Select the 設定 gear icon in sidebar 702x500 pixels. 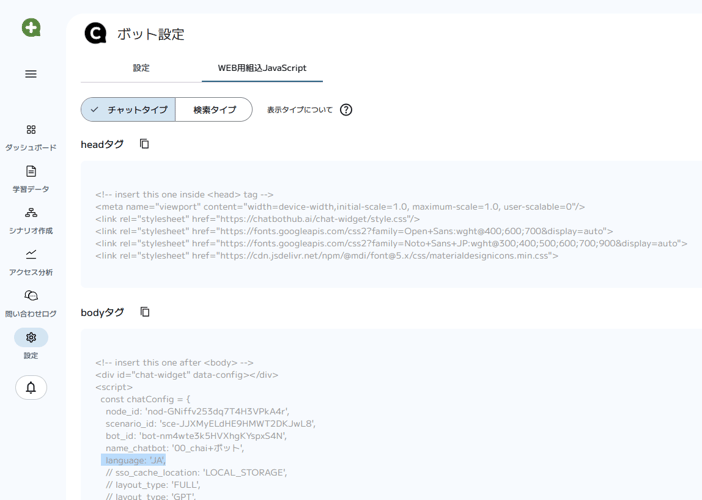[x=31, y=338]
